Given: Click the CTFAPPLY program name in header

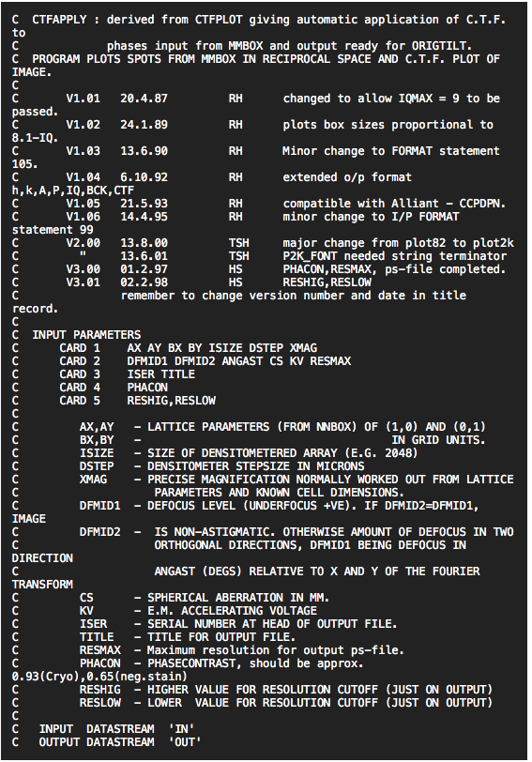Looking at the screenshot, I should pyautogui.click(x=59, y=20).
